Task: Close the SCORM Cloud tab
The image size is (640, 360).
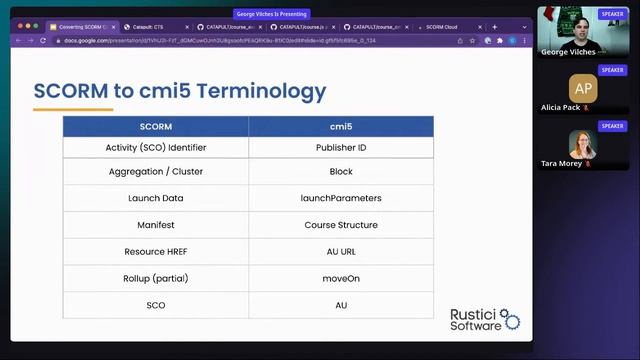Action: click(x=480, y=27)
